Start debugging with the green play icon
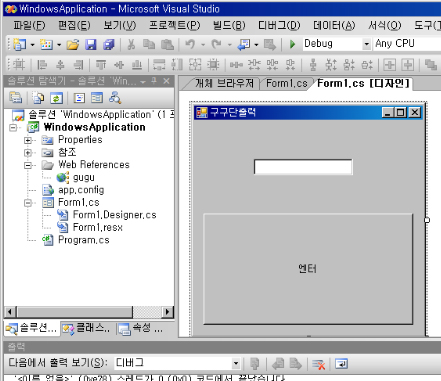Screen dimensions: 441x381 coord(292,44)
